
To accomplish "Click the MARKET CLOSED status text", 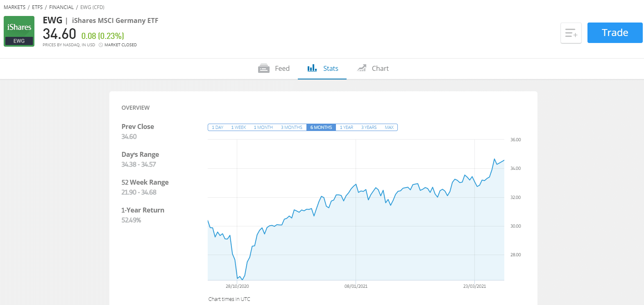I will (120, 45).
